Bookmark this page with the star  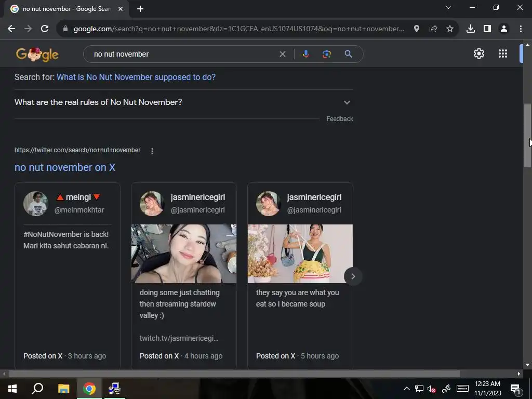click(450, 29)
